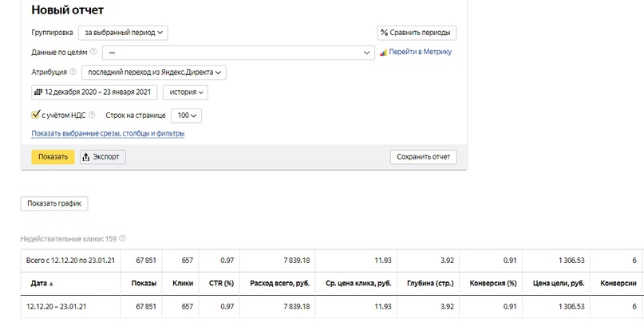Click the sort arrow next to Дата
Image resolution: width=644 pixels, height=330 pixels.
pos(52,284)
